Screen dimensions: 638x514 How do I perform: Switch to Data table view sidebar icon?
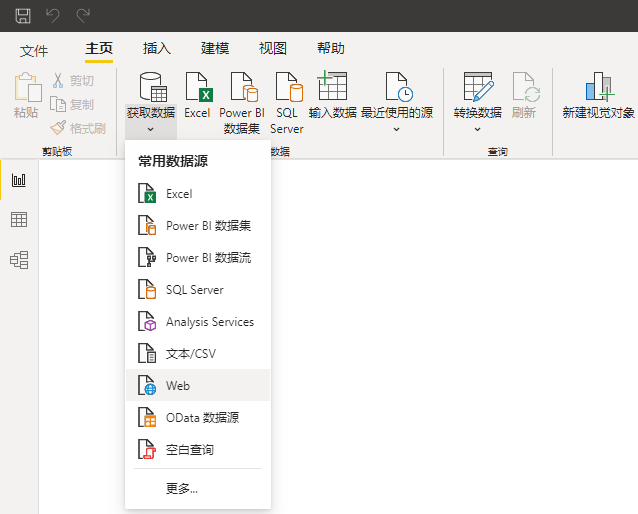coord(19,219)
